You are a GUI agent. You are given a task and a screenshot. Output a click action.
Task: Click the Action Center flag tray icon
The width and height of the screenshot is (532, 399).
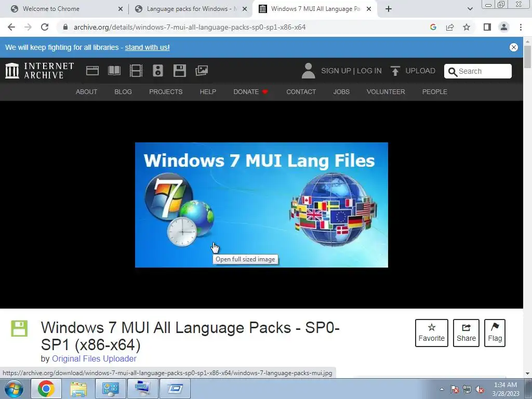(x=455, y=389)
